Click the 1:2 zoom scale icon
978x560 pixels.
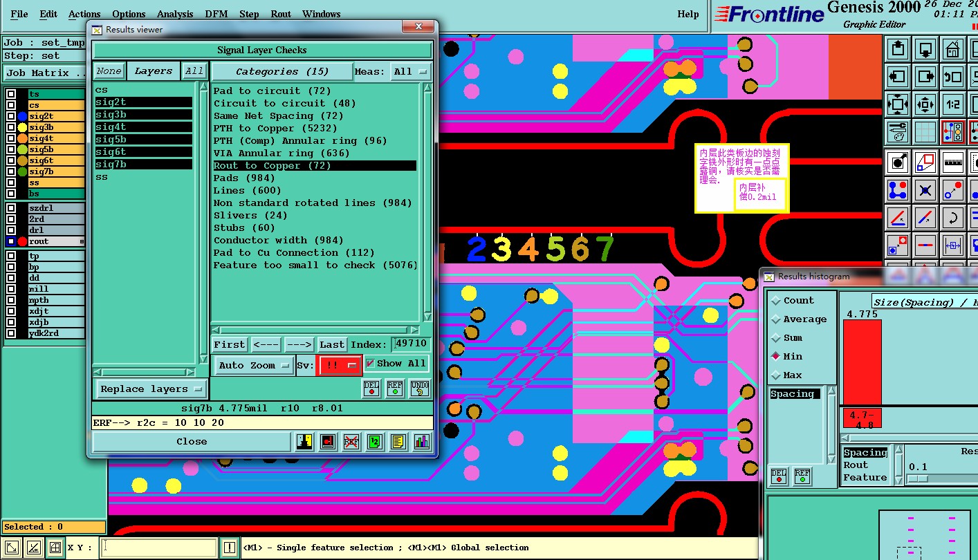953,104
